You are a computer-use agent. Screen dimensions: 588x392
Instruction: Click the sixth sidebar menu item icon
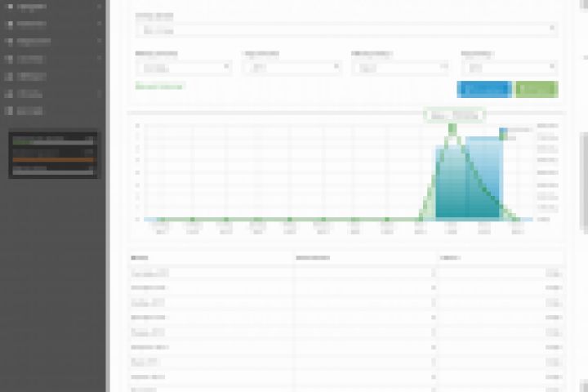(x=10, y=93)
